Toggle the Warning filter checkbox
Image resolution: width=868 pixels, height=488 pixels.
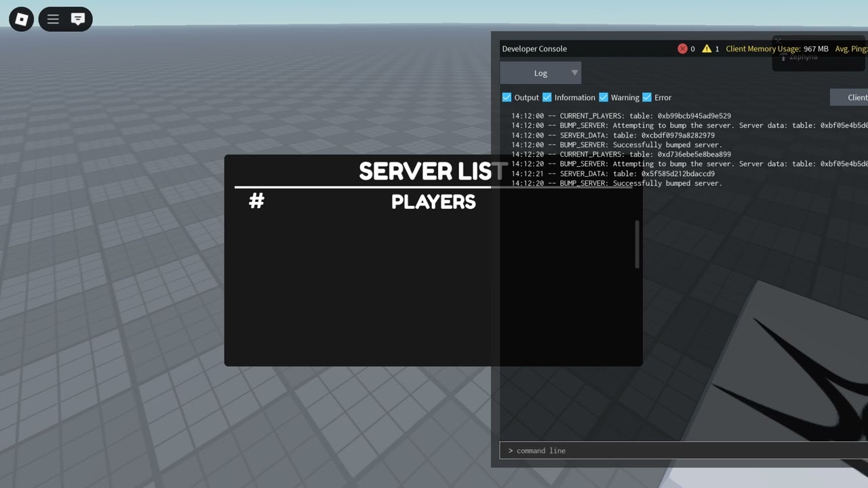click(604, 98)
